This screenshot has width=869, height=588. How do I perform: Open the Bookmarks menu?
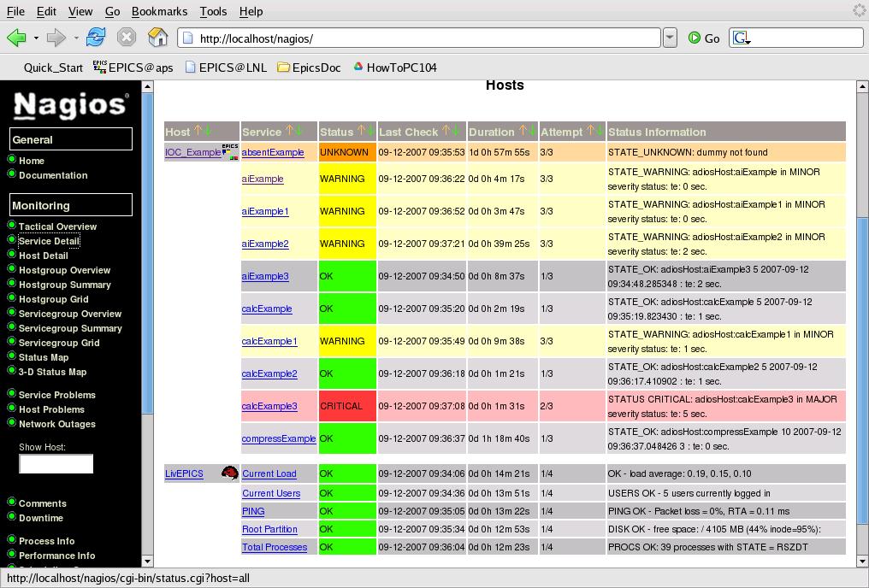tap(160, 11)
